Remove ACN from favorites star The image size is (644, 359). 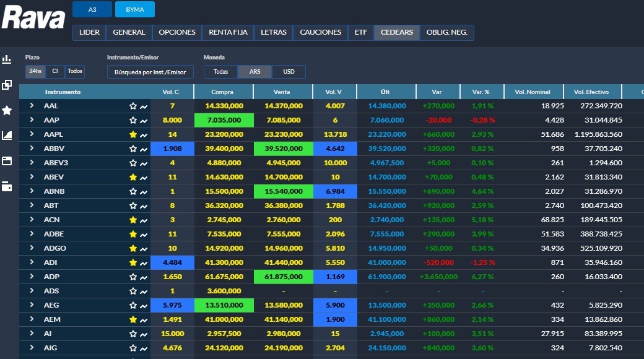(x=133, y=220)
